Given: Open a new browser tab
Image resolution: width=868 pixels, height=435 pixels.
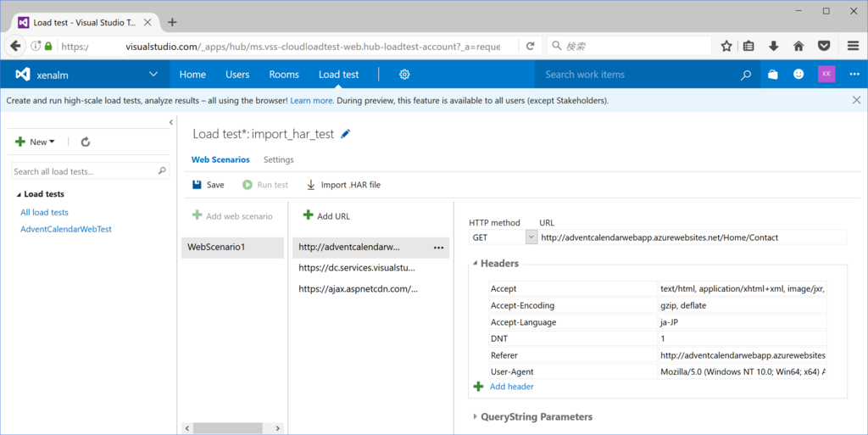Looking at the screenshot, I should click(x=172, y=22).
